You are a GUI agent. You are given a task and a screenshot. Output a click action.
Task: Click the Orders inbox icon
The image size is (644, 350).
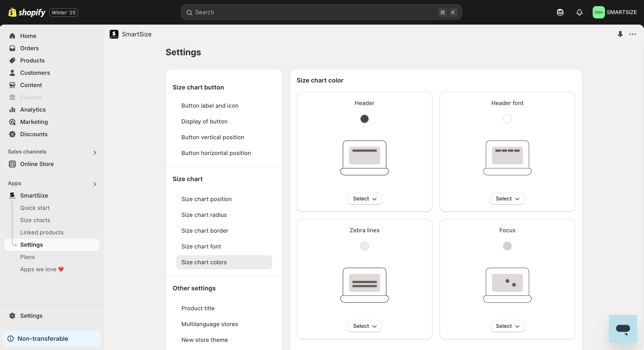(x=12, y=48)
